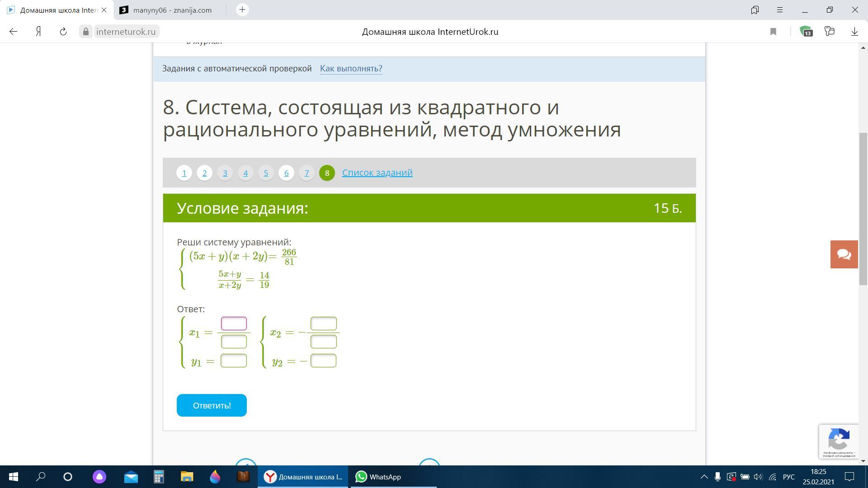Open WhatsApp from the taskbar
This screenshot has width=868, height=488.
(378, 477)
